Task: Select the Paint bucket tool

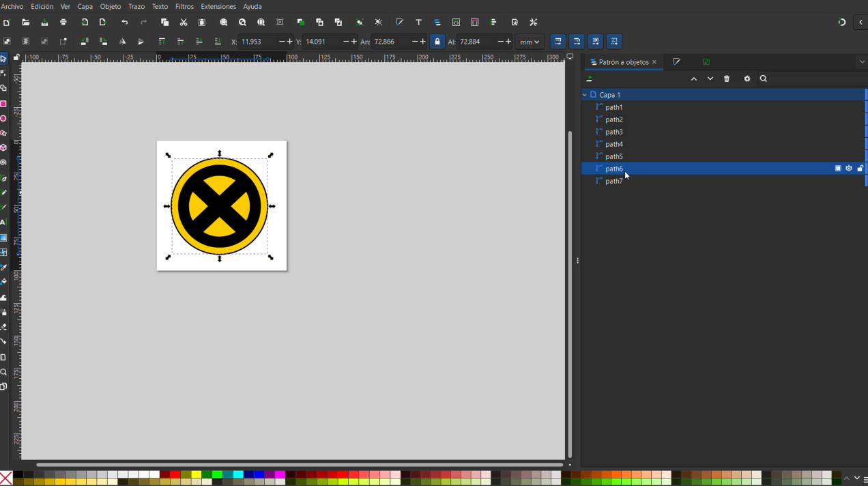Action: [x=3, y=281]
